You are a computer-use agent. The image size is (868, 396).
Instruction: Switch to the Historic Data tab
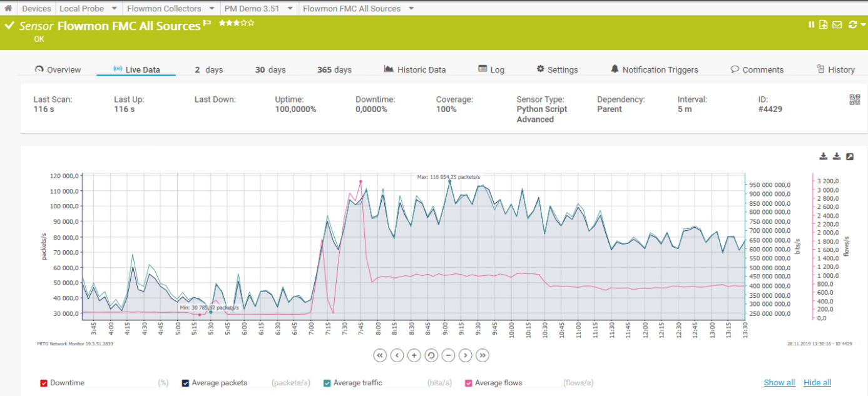414,69
